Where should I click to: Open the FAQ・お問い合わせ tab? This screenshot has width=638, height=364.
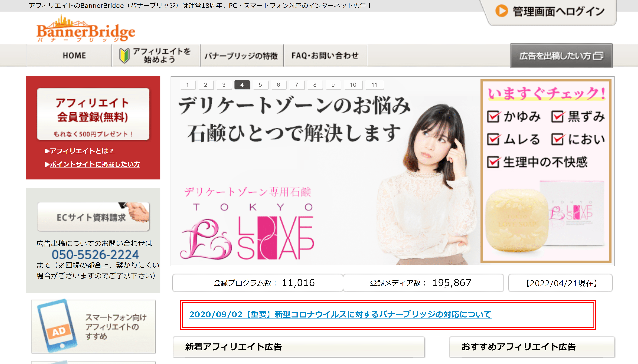[325, 55]
